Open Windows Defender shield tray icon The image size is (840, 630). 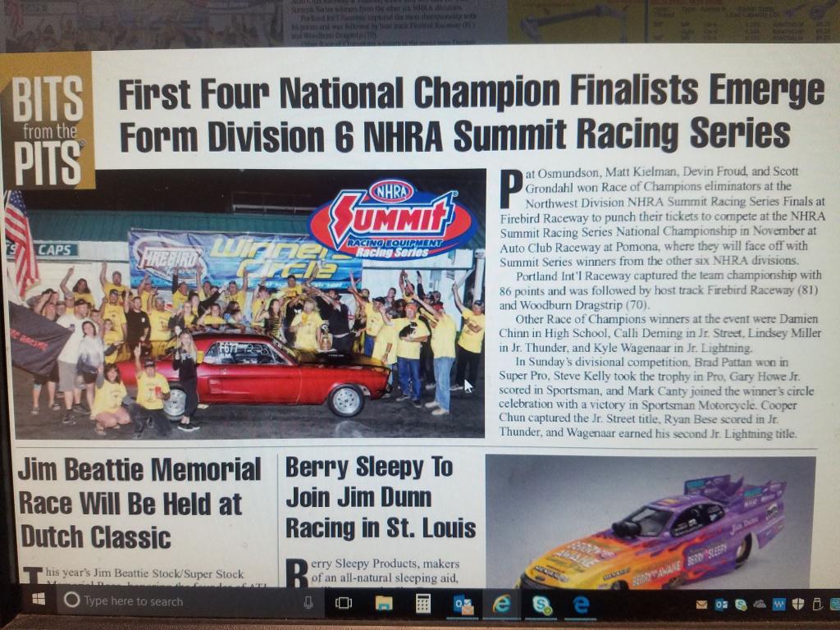pyautogui.click(x=797, y=605)
